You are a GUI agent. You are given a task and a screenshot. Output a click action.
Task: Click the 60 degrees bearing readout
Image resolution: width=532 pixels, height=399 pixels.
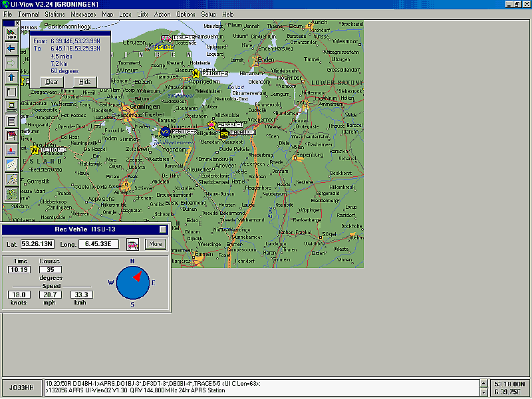[x=65, y=71]
